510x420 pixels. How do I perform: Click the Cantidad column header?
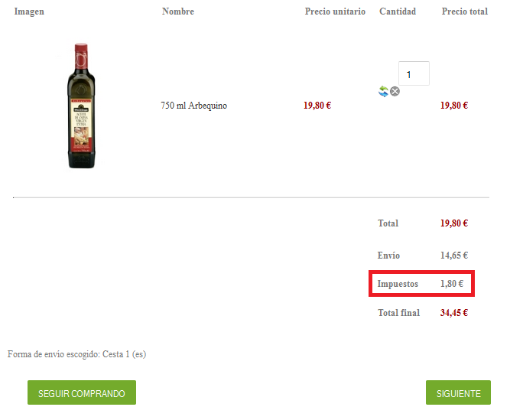(x=398, y=11)
